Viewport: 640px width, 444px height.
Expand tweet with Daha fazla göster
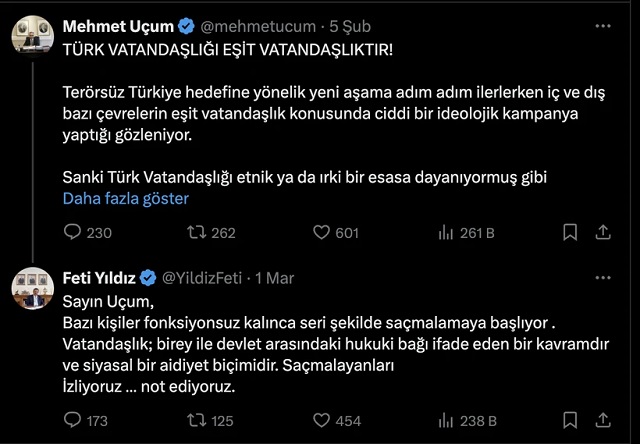coord(126,198)
